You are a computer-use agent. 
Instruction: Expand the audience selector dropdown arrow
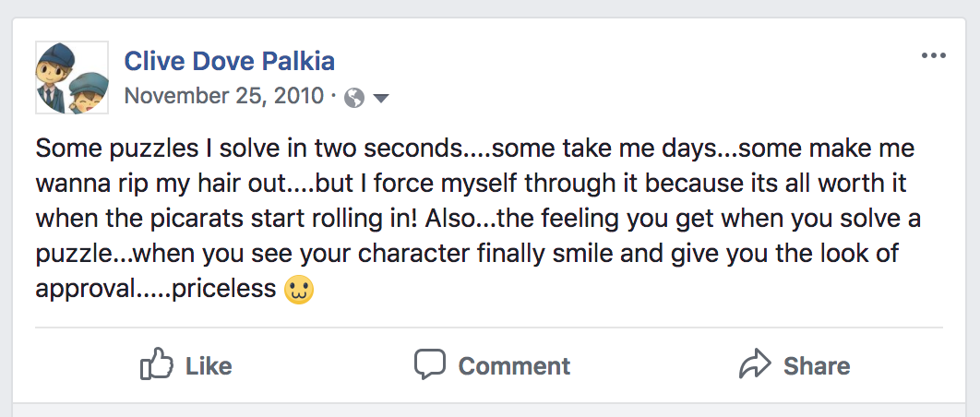pos(380,98)
